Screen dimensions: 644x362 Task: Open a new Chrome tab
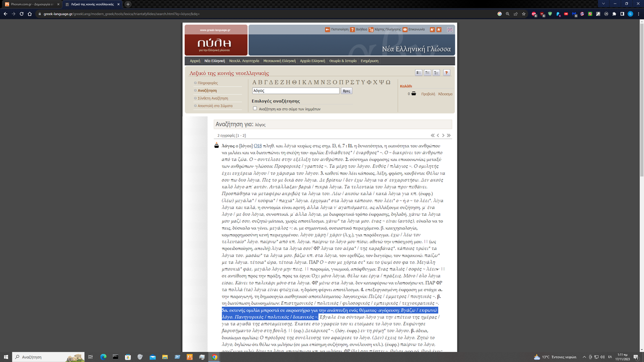(x=128, y=4)
